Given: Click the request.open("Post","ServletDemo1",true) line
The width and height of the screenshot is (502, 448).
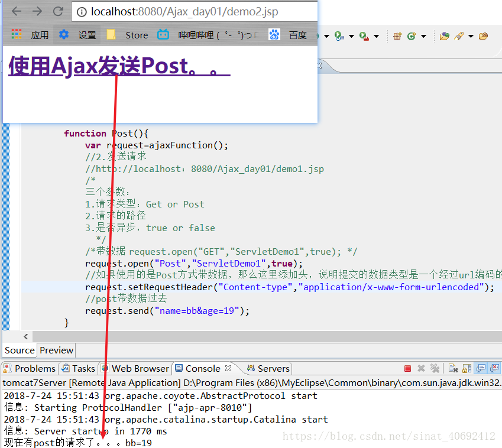Looking at the screenshot, I should (194, 264).
